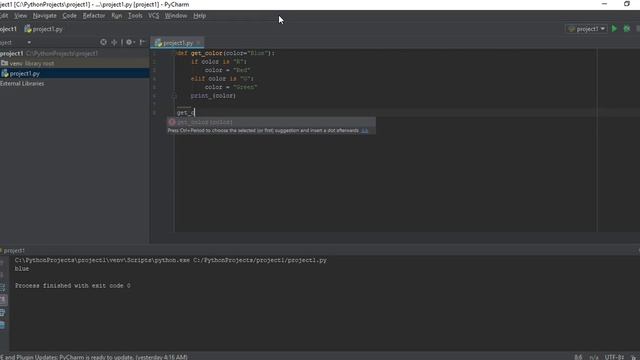Click the 'Process finished with exit code 0' text

73,286
